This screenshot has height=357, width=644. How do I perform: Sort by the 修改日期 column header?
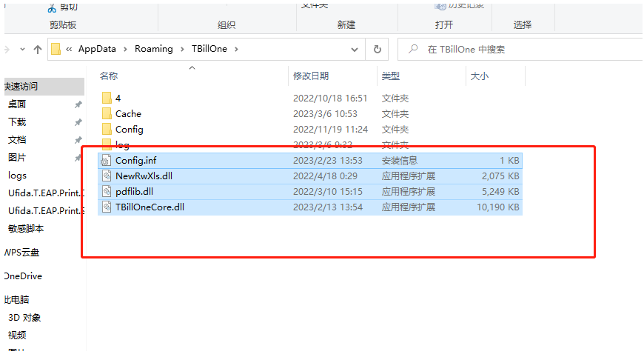pyautogui.click(x=310, y=76)
